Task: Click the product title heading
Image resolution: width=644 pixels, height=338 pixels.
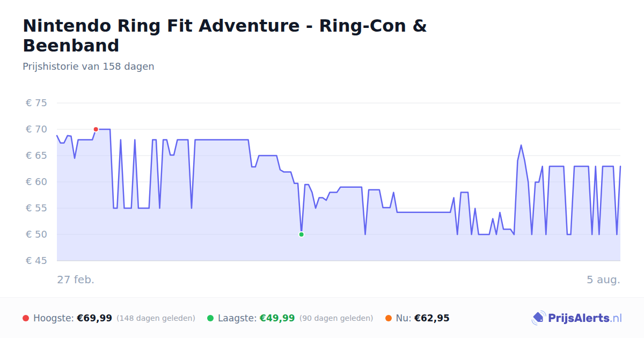Action: point(225,35)
